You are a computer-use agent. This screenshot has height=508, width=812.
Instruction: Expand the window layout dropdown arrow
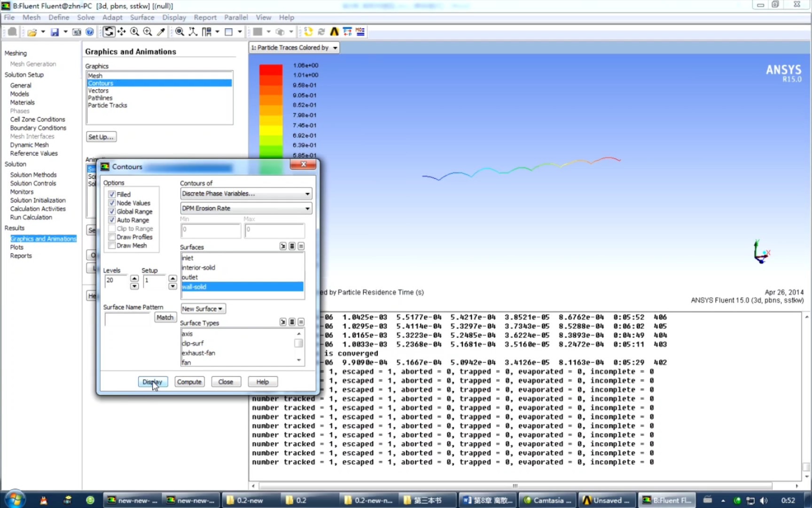(217, 32)
